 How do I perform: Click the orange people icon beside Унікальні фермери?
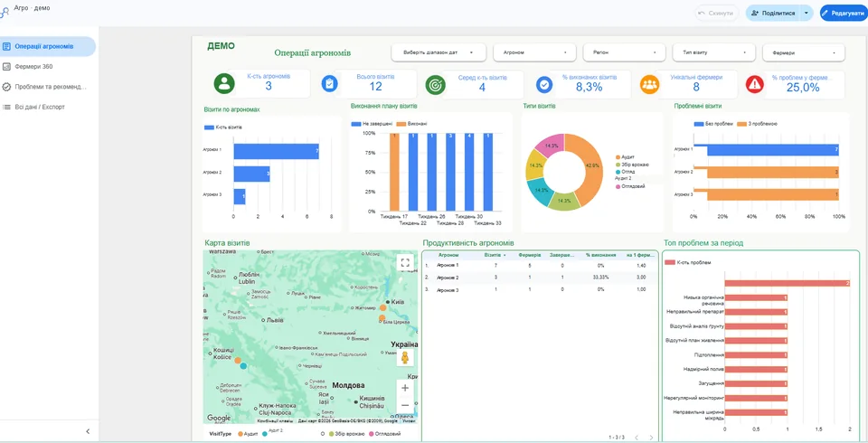click(x=650, y=84)
